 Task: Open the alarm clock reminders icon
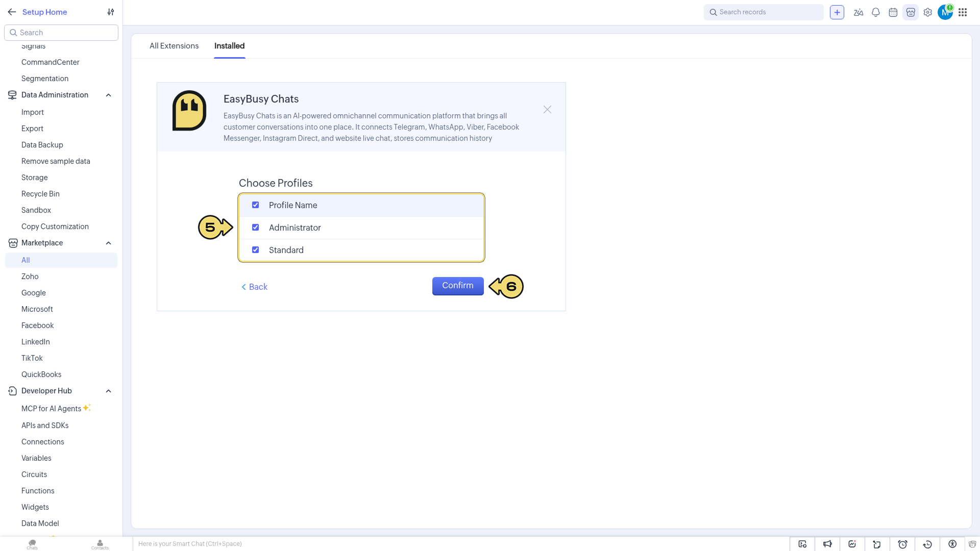[x=902, y=544]
